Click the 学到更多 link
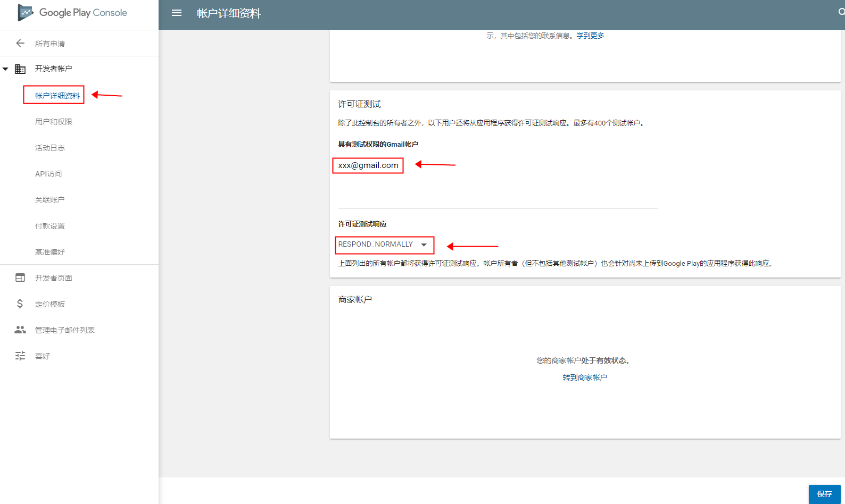Screen dimensions: 845x504 591,36
